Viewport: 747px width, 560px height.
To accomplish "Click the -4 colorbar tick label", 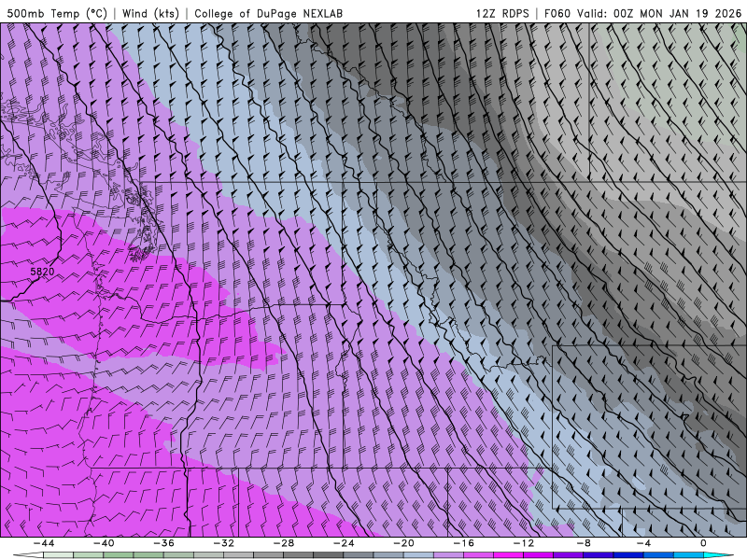I will coord(643,543).
